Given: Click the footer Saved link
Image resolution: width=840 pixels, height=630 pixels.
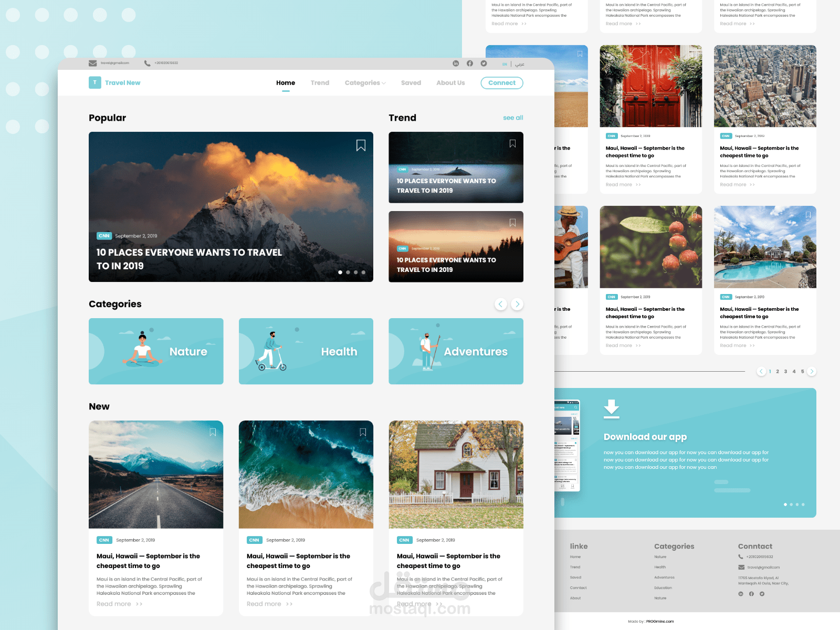Looking at the screenshot, I should (575, 577).
